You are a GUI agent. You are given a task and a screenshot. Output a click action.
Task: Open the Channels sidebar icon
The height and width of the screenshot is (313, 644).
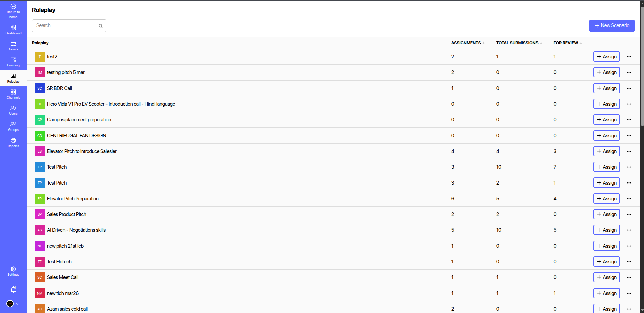pos(13,92)
